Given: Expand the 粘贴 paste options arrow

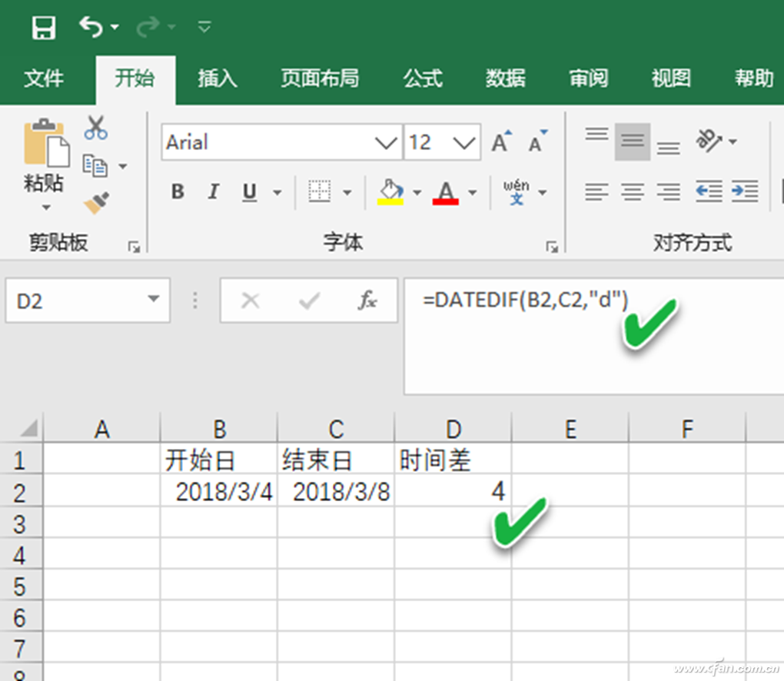Looking at the screenshot, I should [x=46, y=207].
